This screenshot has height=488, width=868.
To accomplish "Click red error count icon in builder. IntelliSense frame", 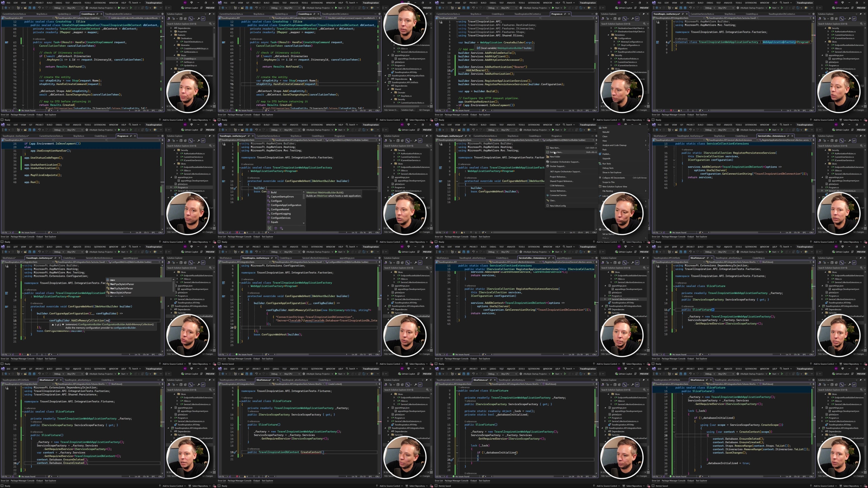I will 237,232.
